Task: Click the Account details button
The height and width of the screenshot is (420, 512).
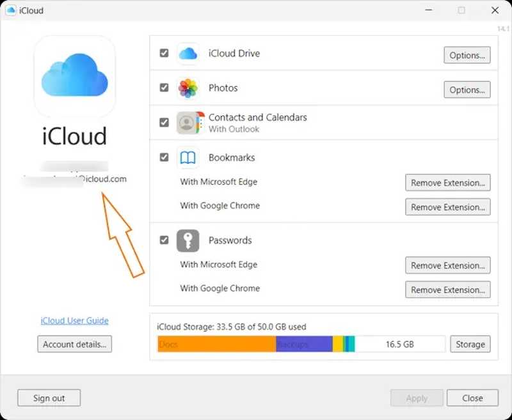Action: pyautogui.click(x=74, y=345)
